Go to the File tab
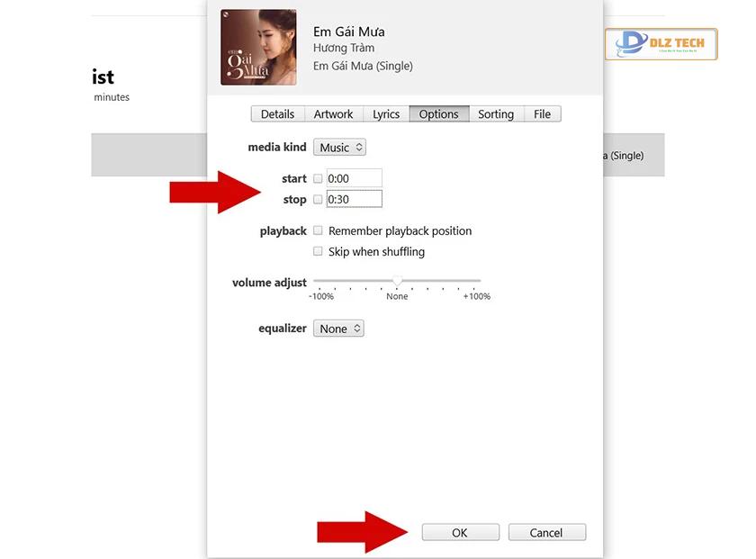The width and height of the screenshot is (756, 559). coord(543,114)
